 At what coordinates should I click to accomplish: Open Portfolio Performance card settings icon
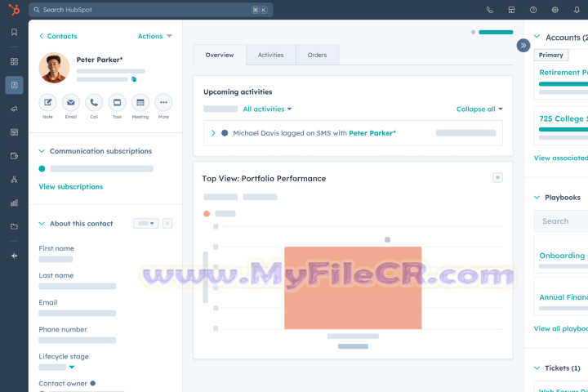click(497, 177)
